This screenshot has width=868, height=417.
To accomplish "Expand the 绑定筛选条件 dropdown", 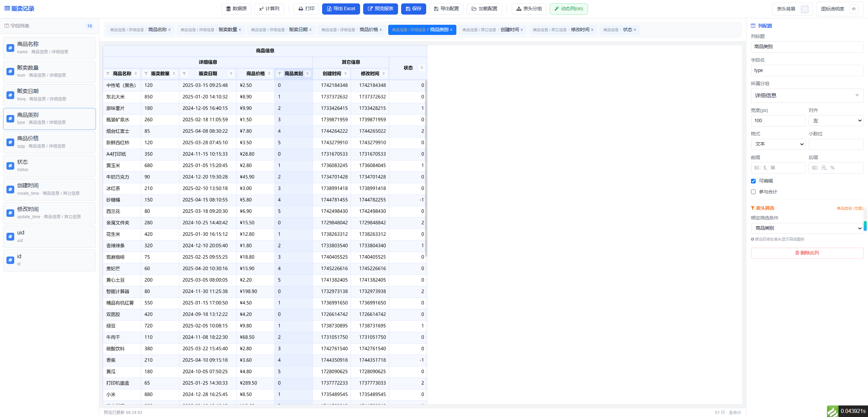I will 807,228.
